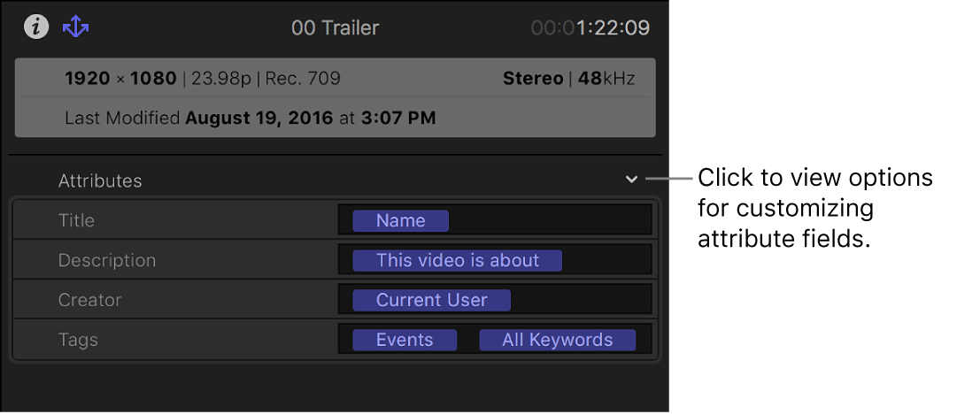Image resolution: width=980 pixels, height=414 pixels.
Task: Click the Last Modified date line
Action: click(x=251, y=118)
